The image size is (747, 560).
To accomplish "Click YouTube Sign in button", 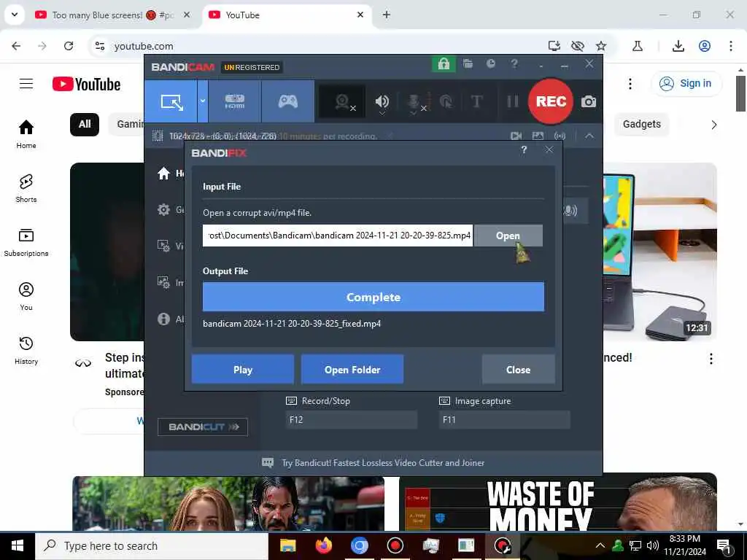I will pyautogui.click(x=686, y=84).
